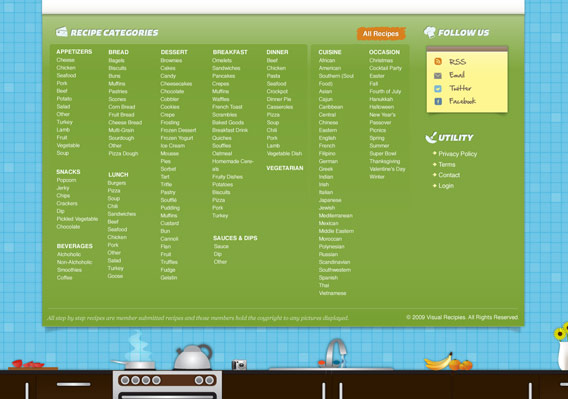Open Gelatin under Dessert
This screenshot has width=568, height=399.
[x=169, y=278]
